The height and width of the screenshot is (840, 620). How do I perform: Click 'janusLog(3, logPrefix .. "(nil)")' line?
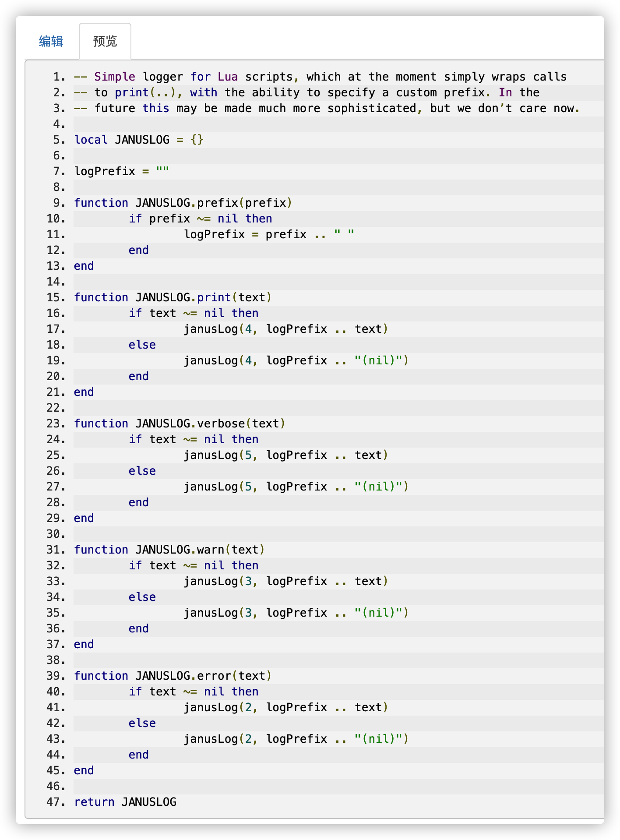coord(296,613)
